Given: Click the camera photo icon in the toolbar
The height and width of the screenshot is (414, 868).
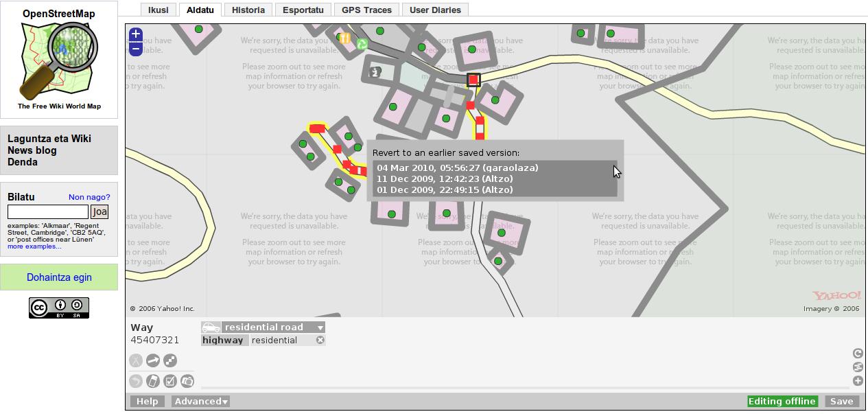Looking at the screenshot, I should (187, 381).
